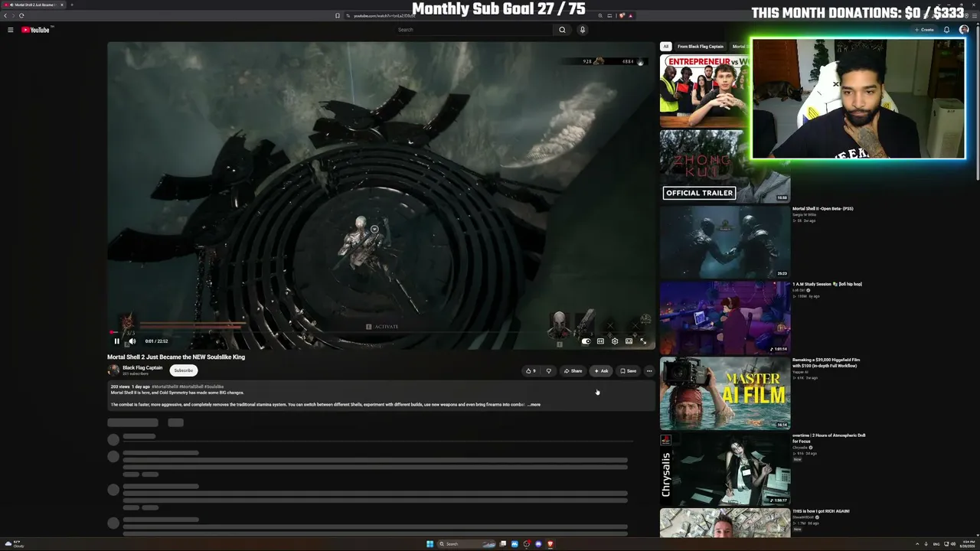The width and height of the screenshot is (980, 551).
Task: Switch video to theater mode
Action: (x=629, y=341)
